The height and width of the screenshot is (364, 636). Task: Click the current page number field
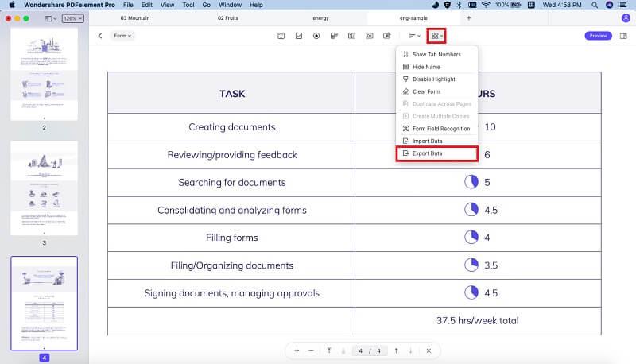[x=361, y=351]
